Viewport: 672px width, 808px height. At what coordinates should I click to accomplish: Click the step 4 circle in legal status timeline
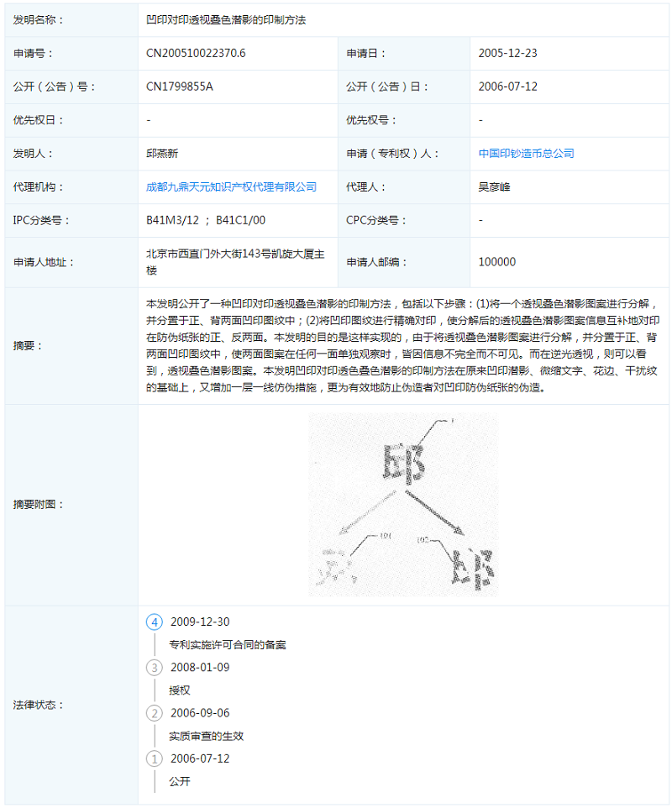point(154,622)
